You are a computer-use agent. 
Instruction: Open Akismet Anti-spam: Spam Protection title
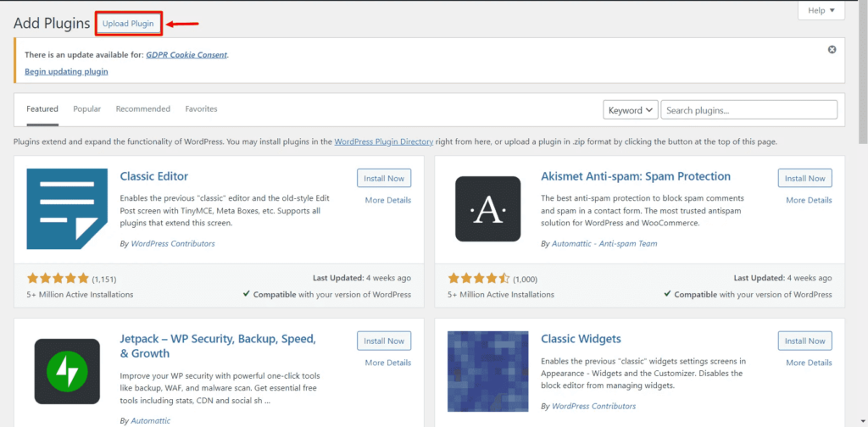coord(636,176)
